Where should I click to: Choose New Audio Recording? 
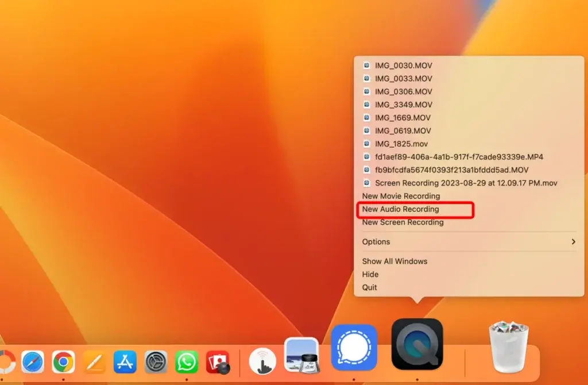(x=400, y=209)
